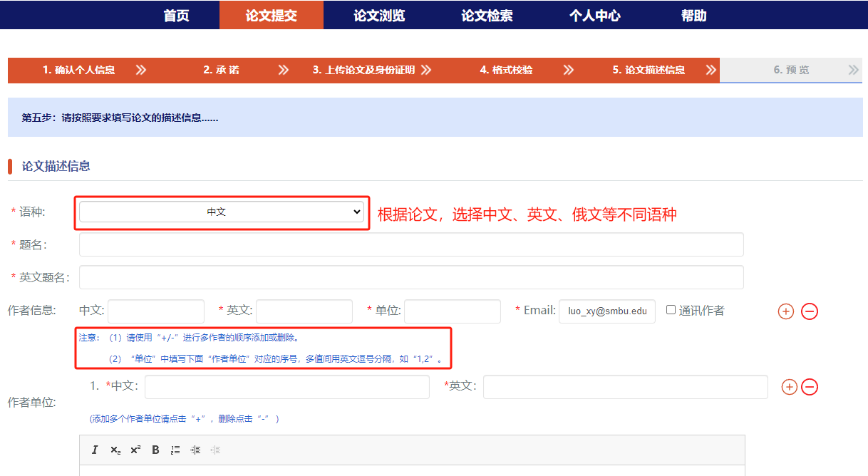The height and width of the screenshot is (476, 868).
Task: Click the 题名 title input field
Action: point(411,244)
